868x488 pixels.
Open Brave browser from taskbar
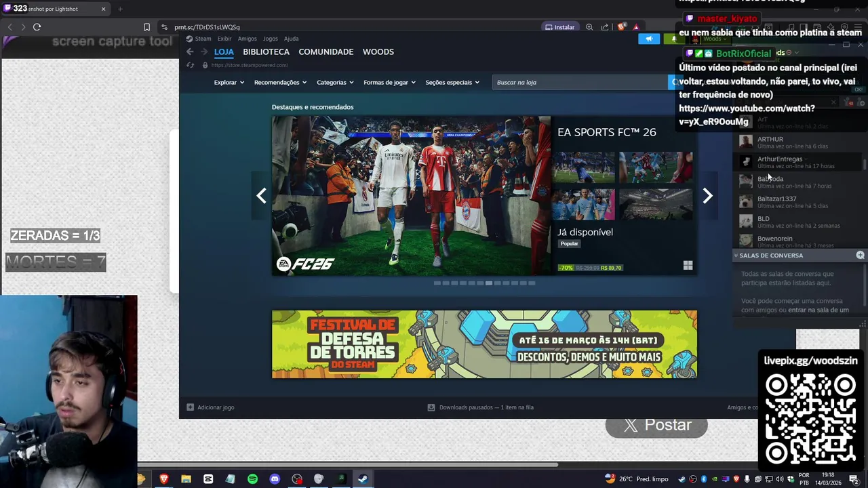pyautogui.click(x=163, y=479)
